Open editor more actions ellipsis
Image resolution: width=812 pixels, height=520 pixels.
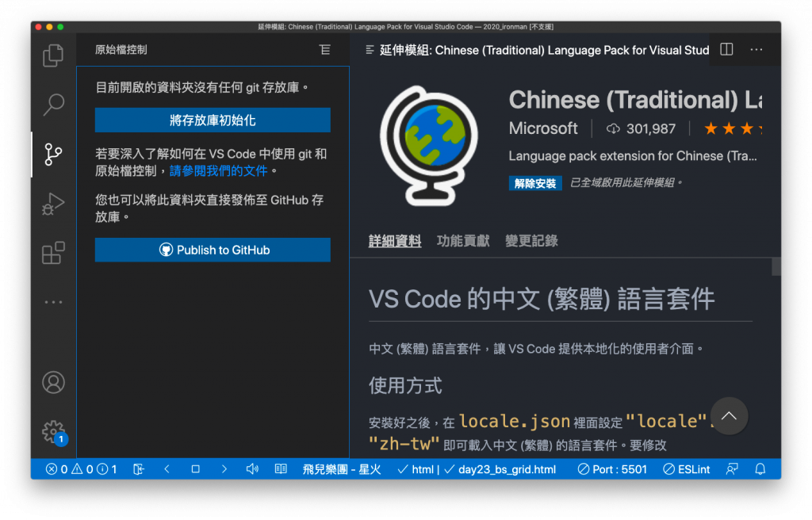(756, 50)
